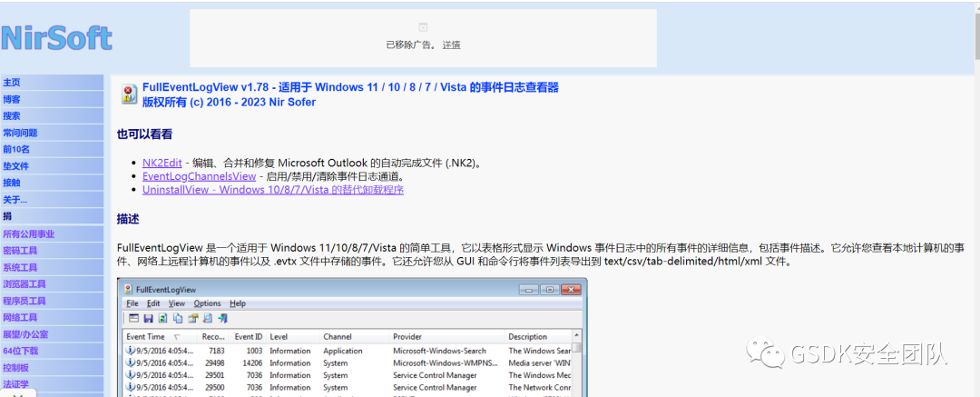Open the 详情 link in the ad notice

(x=451, y=45)
